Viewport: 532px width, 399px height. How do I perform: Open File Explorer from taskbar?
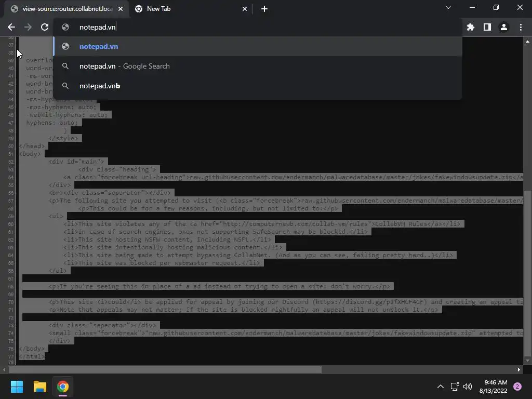[x=39, y=387]
